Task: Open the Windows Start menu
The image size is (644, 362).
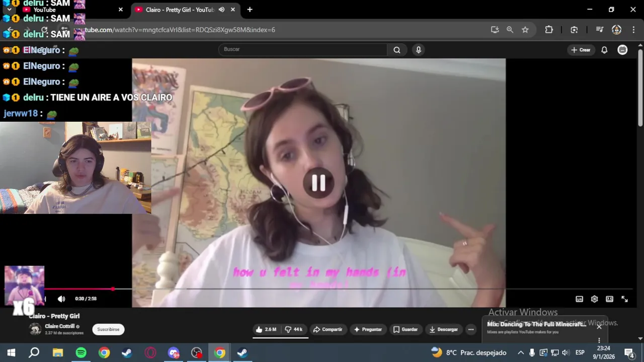Action: pyautogui.click(x=11, y=352)
